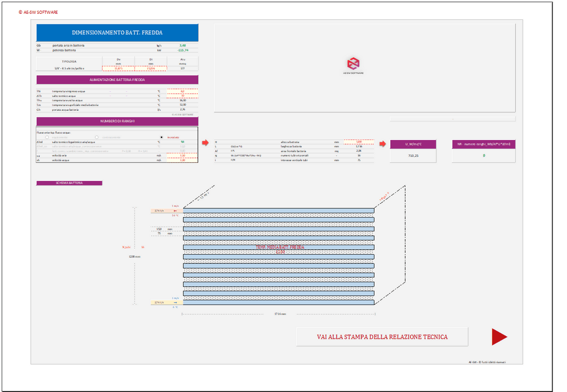Edit the altezza batteria H value
567x392 pixels.
point(358,142)
